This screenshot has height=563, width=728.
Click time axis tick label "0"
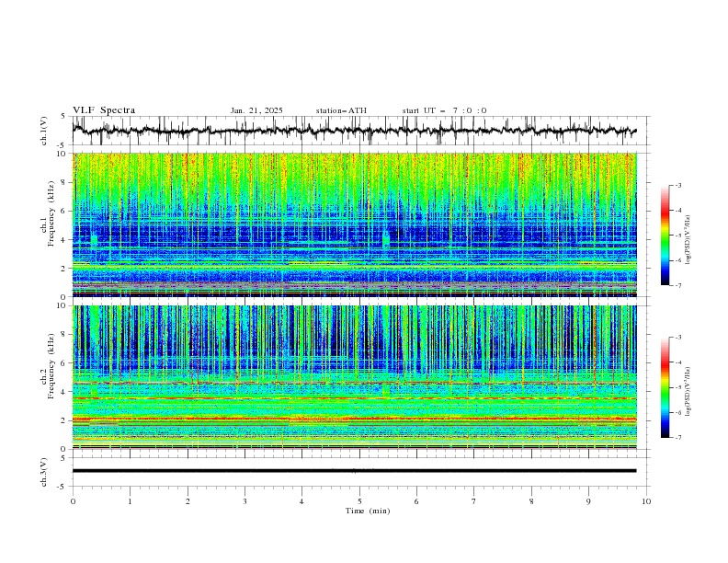pyautogui.click(x=73, y=501)
